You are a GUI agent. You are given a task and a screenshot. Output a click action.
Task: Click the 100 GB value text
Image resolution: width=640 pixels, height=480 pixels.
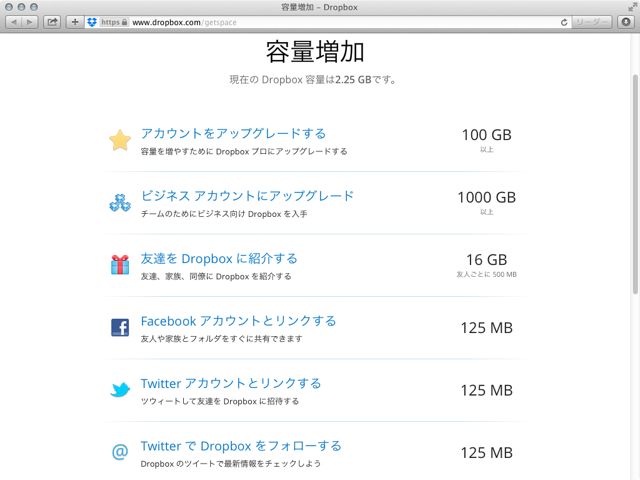487,135
